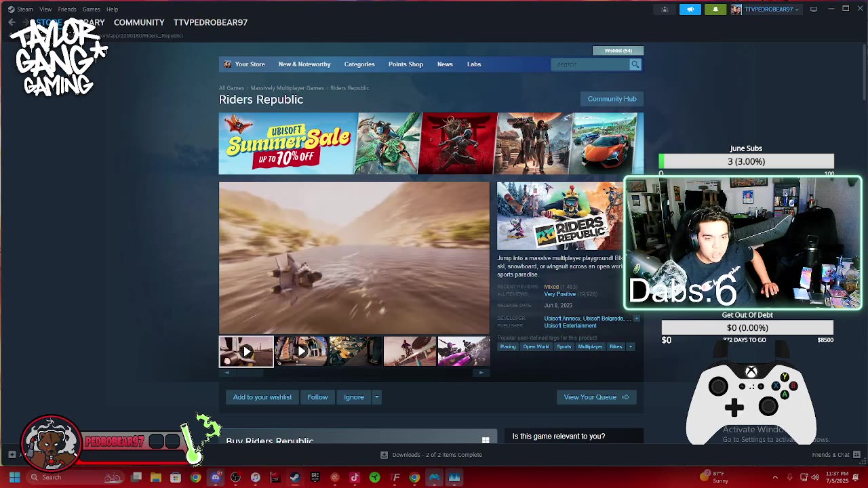Show hidden system tray icons
The height and width of the screenshot is (488, 868).
coord(775,477)
